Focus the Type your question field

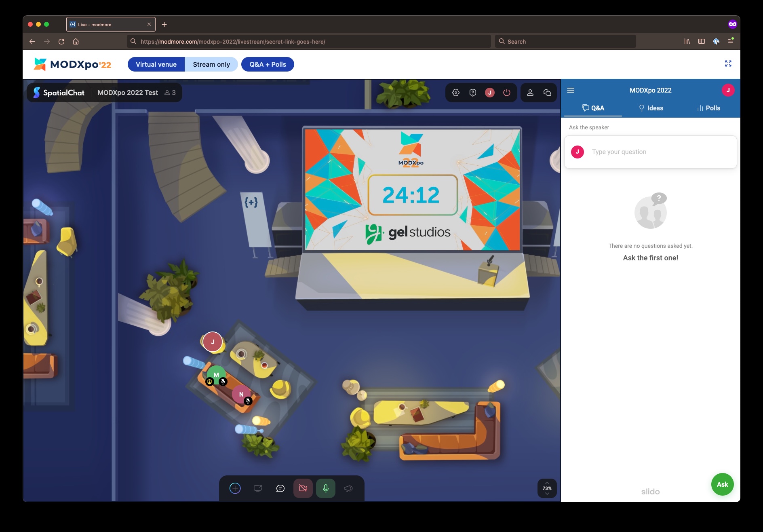coord(651,152)
